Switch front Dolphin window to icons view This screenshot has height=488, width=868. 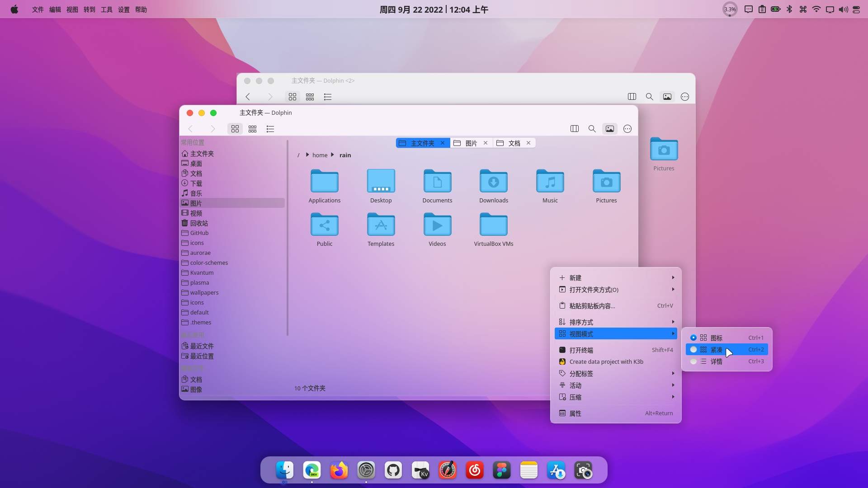[235, 129]
